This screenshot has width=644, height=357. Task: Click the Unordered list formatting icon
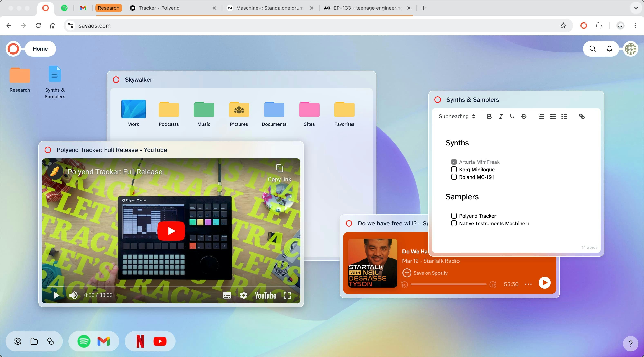(x=553, y=116)
